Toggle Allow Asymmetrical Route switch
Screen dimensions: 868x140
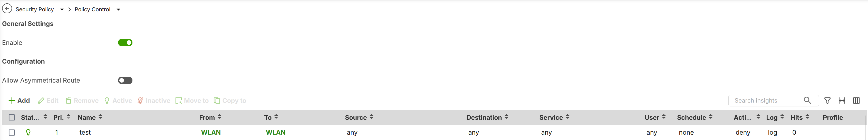pos(125,81)
